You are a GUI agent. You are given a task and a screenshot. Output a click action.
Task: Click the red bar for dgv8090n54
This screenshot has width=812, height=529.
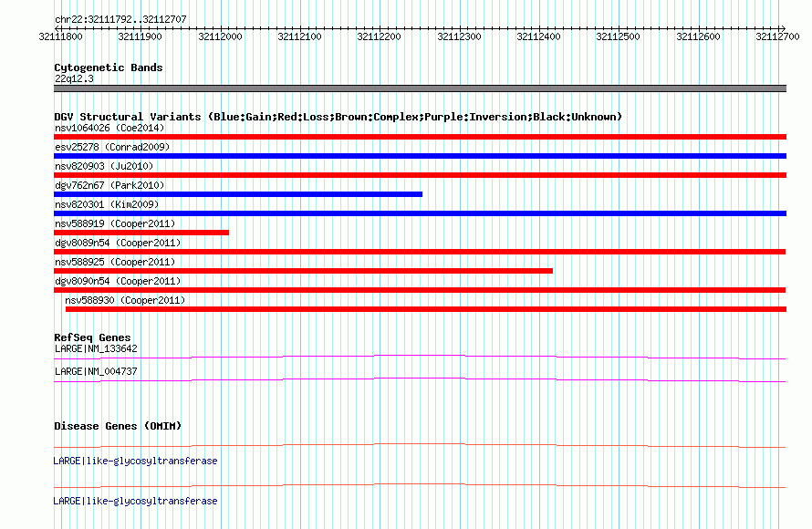(x=420, y=290)
